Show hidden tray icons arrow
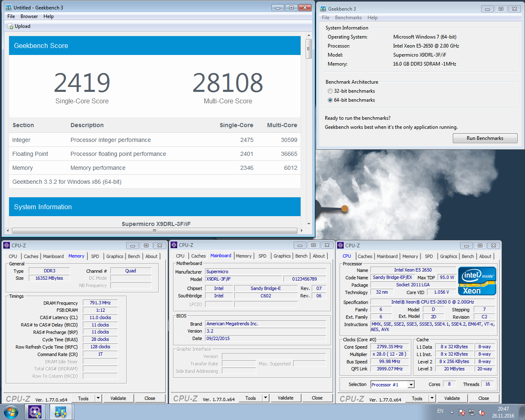The width and height of the screenshot is (525, 420). (452, 412)
